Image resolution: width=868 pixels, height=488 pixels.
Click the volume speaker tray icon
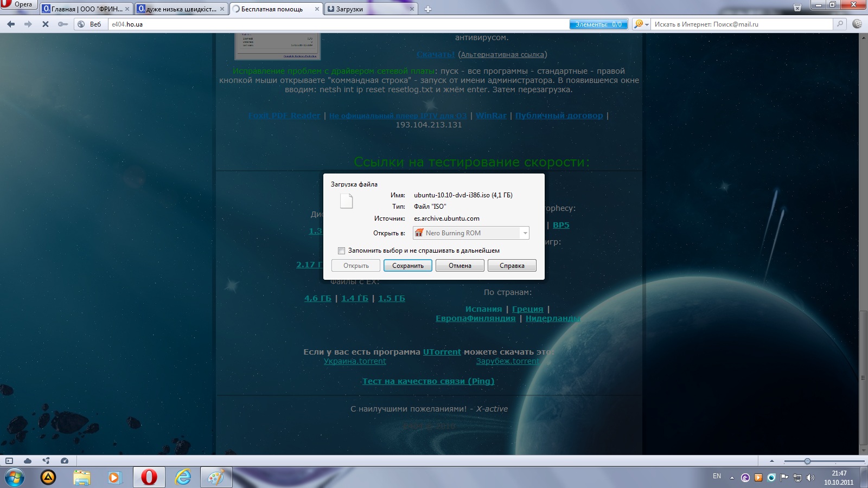pos(810,478)
